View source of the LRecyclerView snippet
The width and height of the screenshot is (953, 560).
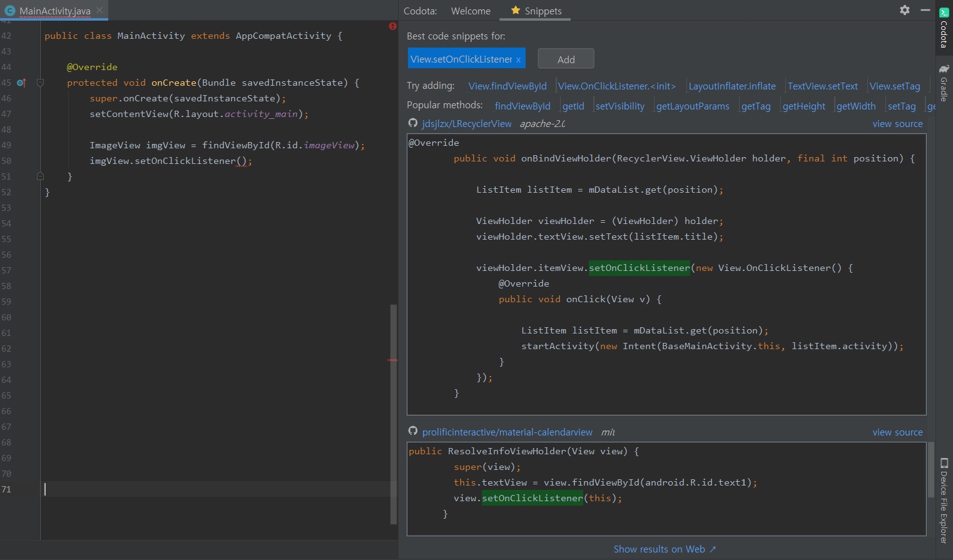click(x=897, y=124)
